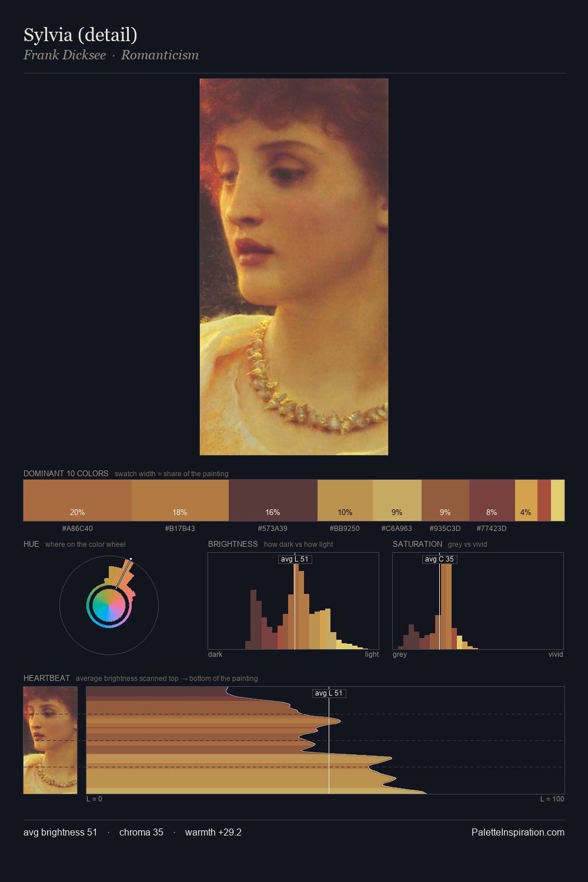Click the SATURATION heading
This screenshot has width=588, height=882.
click(x=417, y=544)
